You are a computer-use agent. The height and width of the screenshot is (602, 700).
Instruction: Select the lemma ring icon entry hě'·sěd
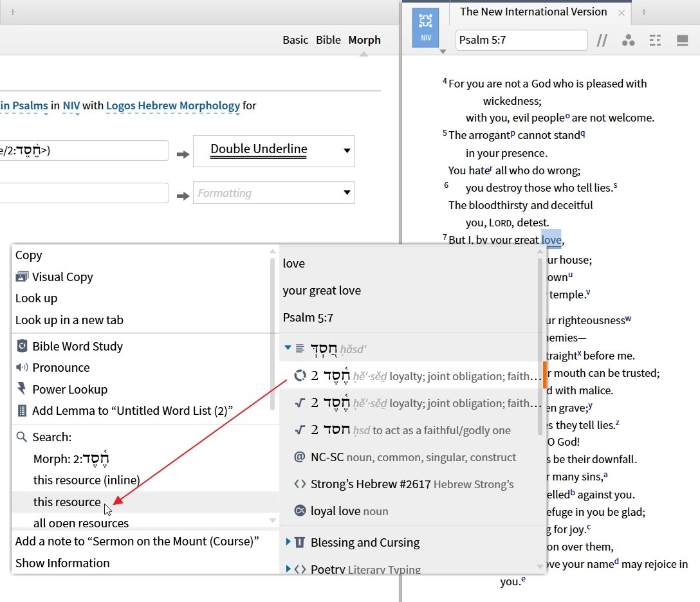[x=410, y=376]
